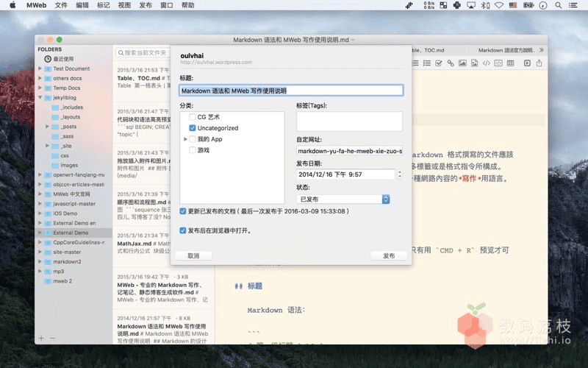Viewport: 588px width, 368px height.
Task: Check the 游戏 category
Action: 193,150
